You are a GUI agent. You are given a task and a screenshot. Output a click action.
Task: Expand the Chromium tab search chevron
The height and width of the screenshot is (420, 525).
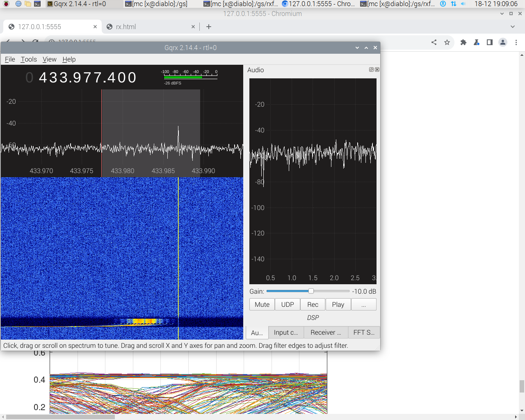tap(512, 27)
